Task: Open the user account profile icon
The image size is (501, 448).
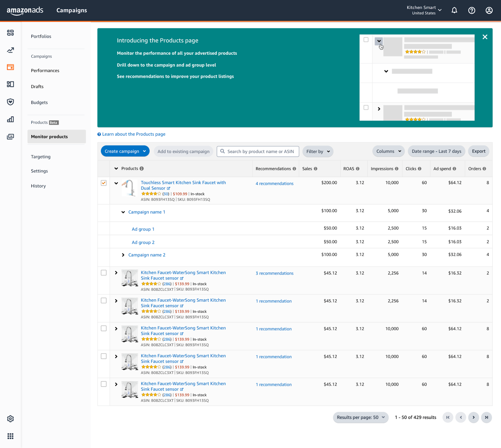Action: (489, 10)
